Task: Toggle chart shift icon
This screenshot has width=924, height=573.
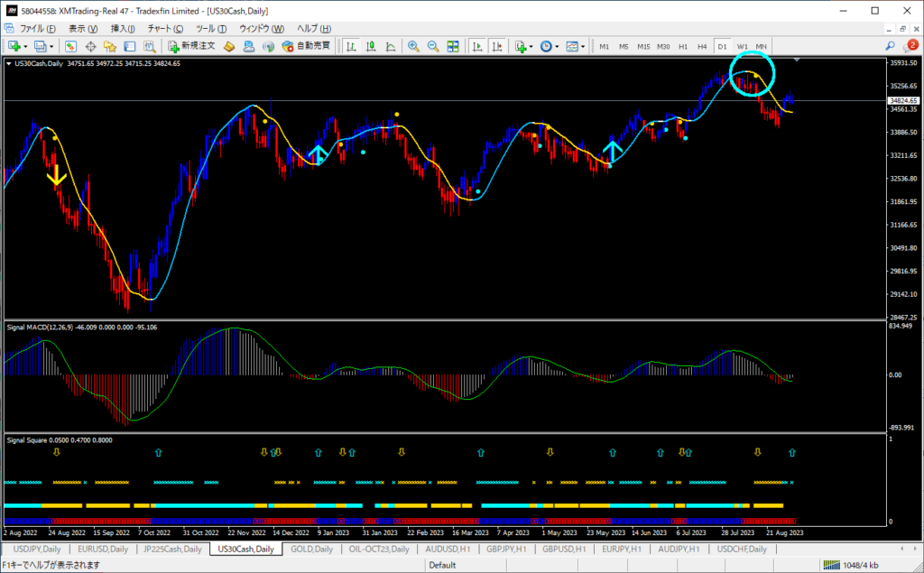Action: [497, 47]
